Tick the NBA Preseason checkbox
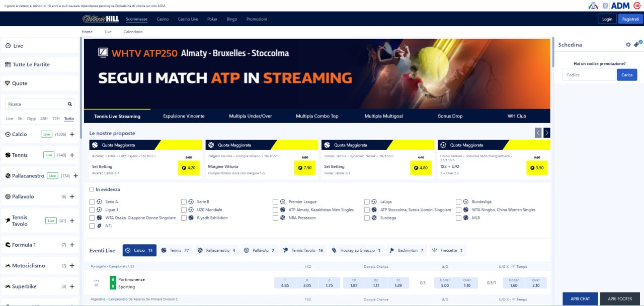The image size is (644, 306). coord(276,218)
